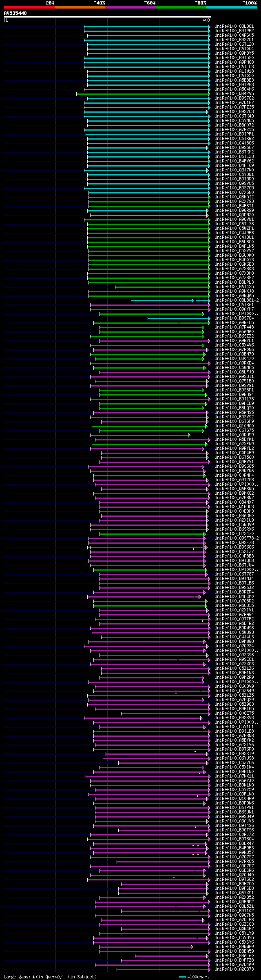Image resolution: width=261 pixels, height=980 pixels.
Task: Select label UniRef100_Q9FVV1
Action: coord(234,462)
